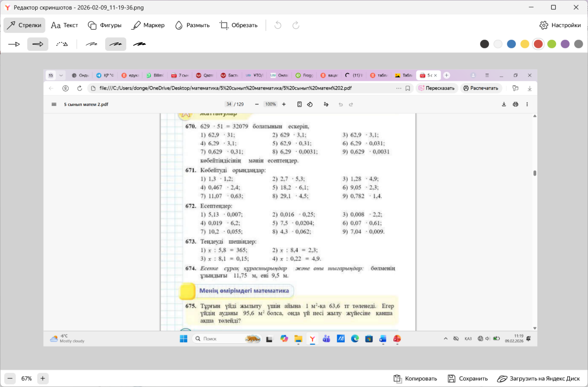Click the Windows Start icon in the captured taskbar
Screen dimensions: 588x387
click(x=184, y=339)
